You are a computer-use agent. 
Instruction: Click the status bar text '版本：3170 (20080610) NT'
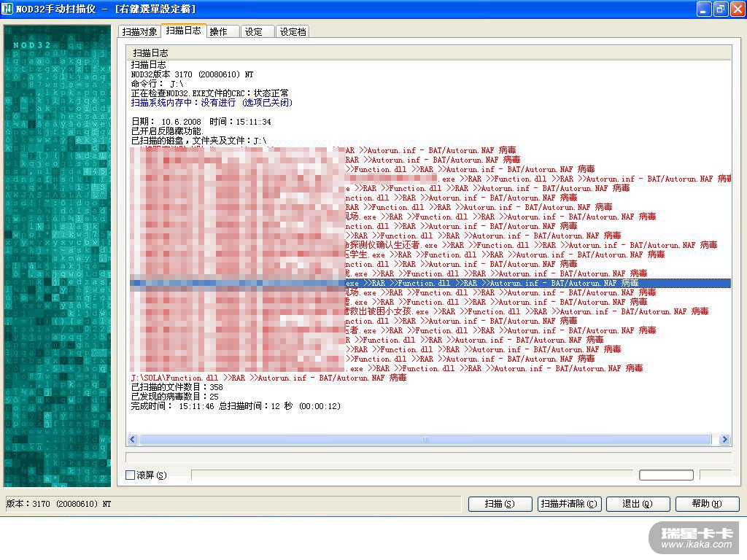pyautogui.click(x=58, y=503)
